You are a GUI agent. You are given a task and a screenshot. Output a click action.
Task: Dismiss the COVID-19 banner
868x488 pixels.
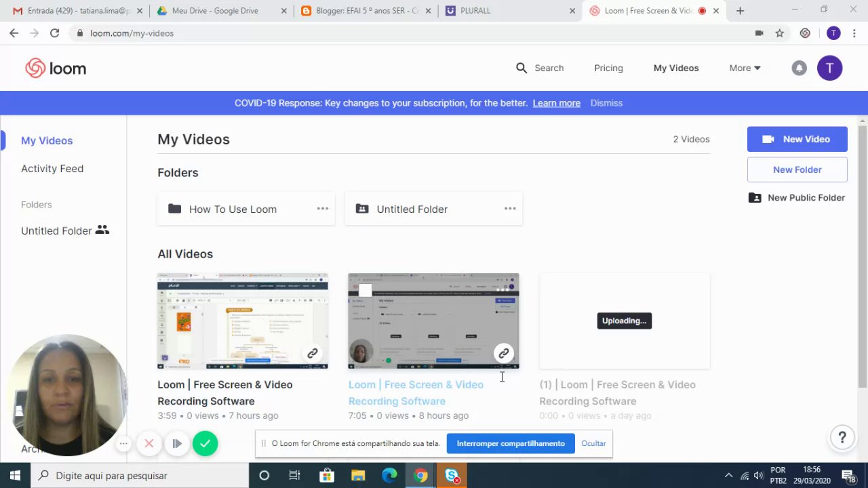click(x=606, y=103)
